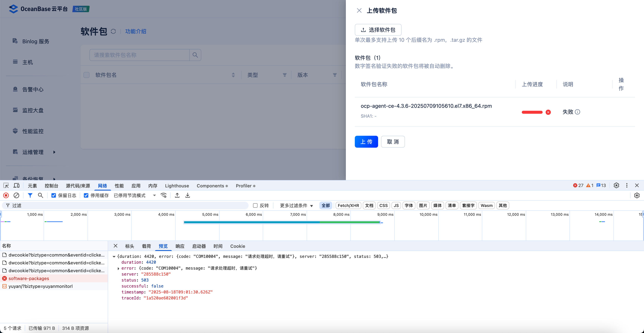
Task: Open the 功能介绍 link
Action: pos(136,31)
